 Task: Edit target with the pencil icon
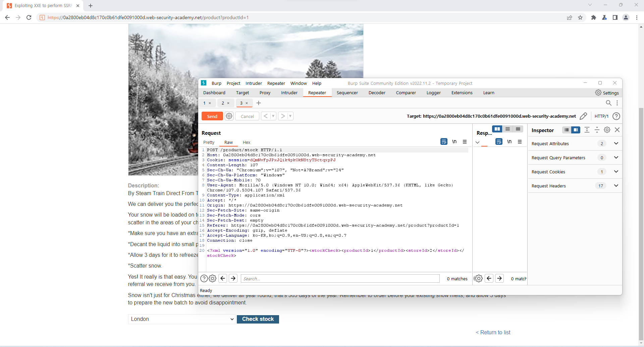pyautogui.click(x=583, y=116)
